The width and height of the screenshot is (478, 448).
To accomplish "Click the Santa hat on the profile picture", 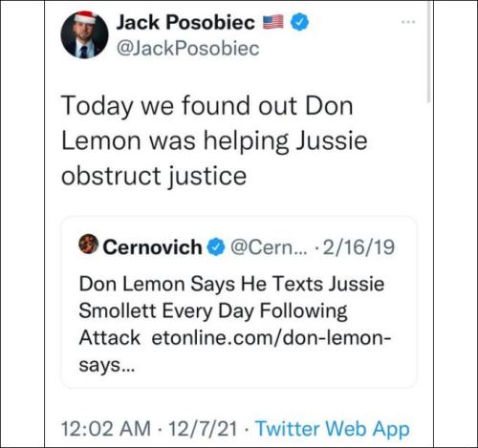I will point(85,17).
